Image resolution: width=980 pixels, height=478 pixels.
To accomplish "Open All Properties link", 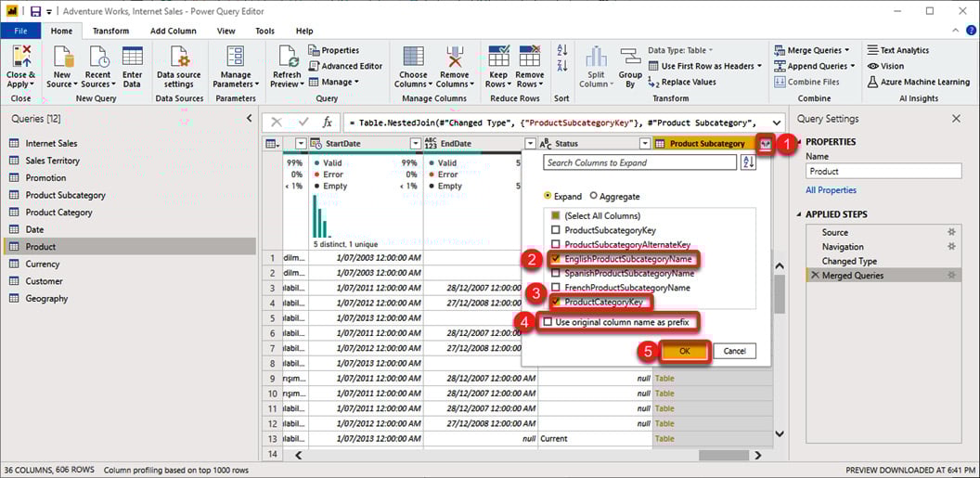I will click(831, 190).
